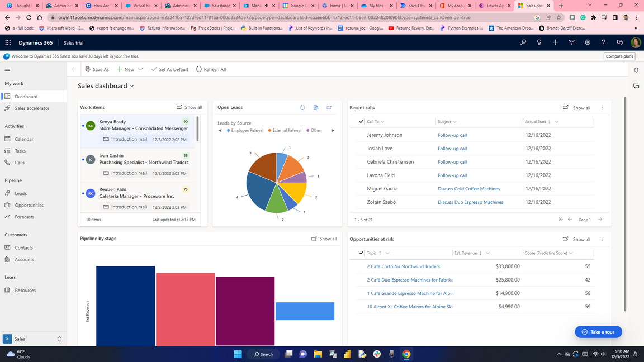This screenshot has width=644, height=362.
Task: Open File Explorer from the taskbar
Action: tap(318, 354)
